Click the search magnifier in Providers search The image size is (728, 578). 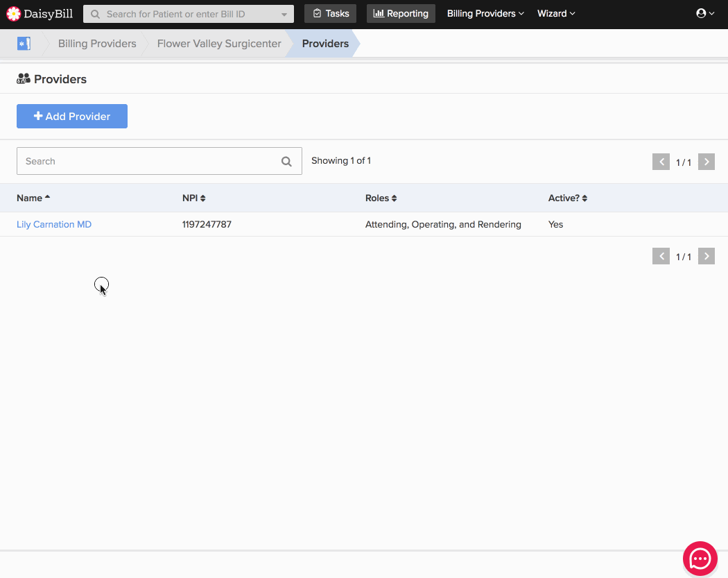pyautogui.click(x=286, y=161)
